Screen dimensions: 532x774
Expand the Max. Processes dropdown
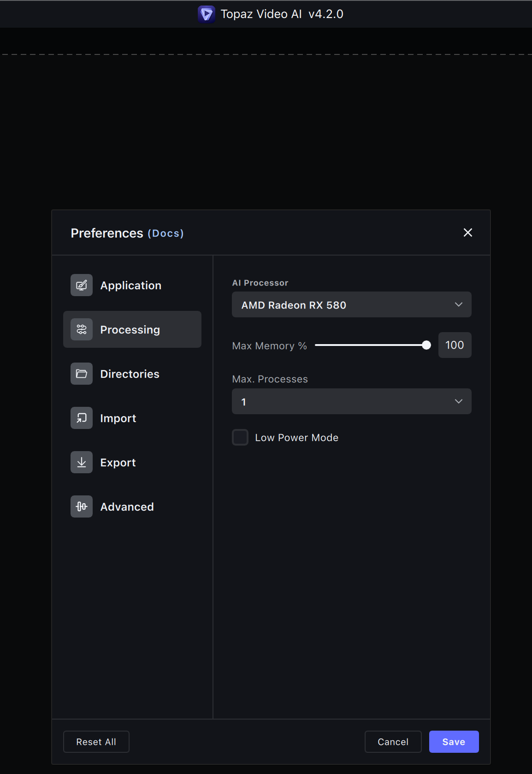click(x=351, y=401)
